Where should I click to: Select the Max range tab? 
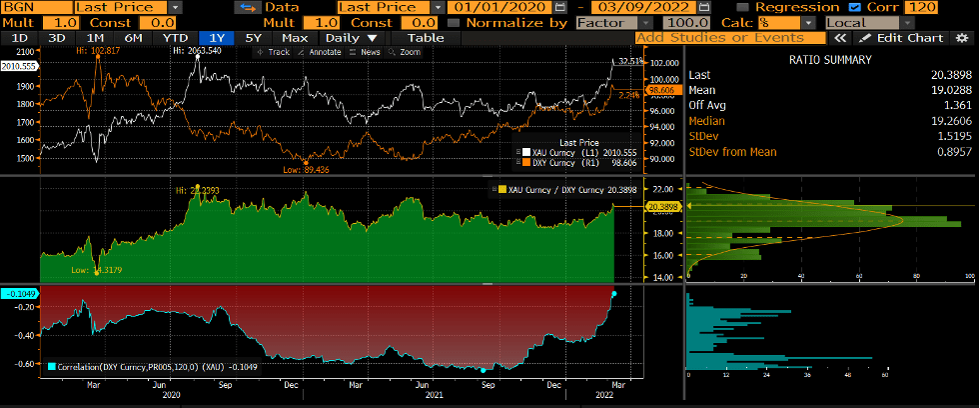coord(295,38)
